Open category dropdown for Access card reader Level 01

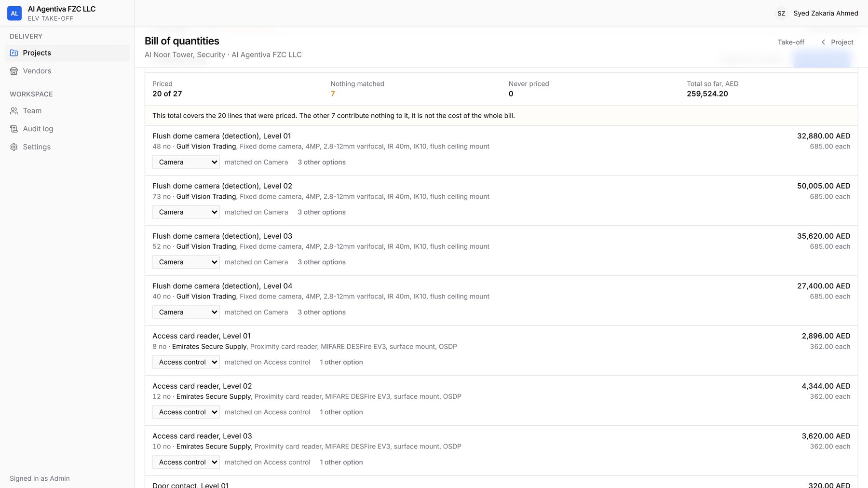click(186, 362)
